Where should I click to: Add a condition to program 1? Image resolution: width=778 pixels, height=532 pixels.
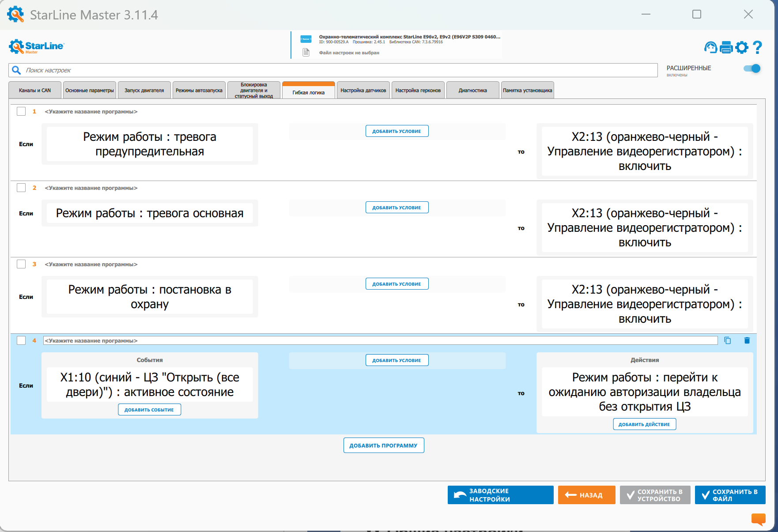[x=397, y=131]
